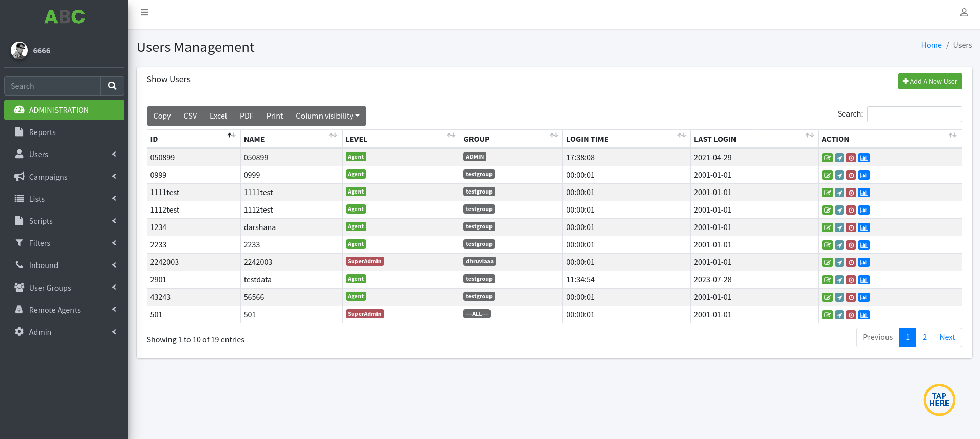Viewport: 980px width, 439px height.
Task: Edit user 2901 testdata with pencil icon
Action: coord(827,280)
